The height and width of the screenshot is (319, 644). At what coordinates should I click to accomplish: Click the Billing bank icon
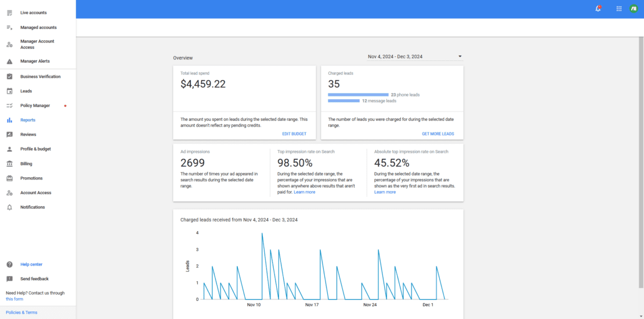click(x=9, y=164)
